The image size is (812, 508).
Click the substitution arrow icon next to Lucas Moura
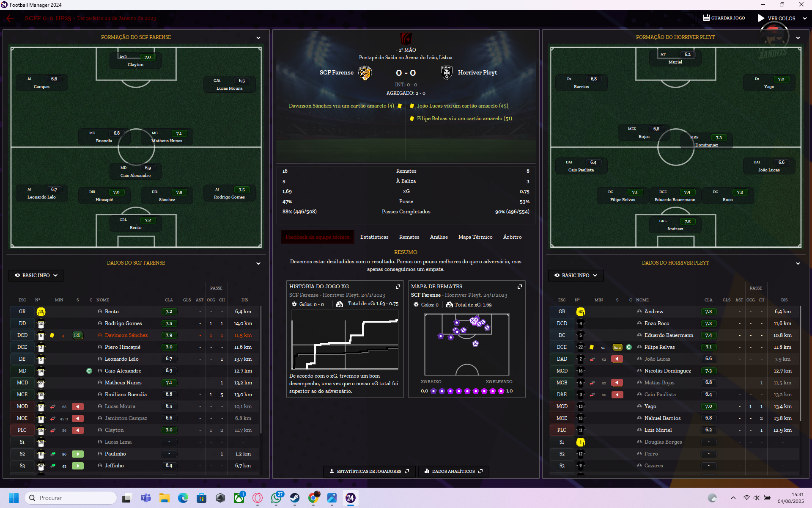coord(53,406)
